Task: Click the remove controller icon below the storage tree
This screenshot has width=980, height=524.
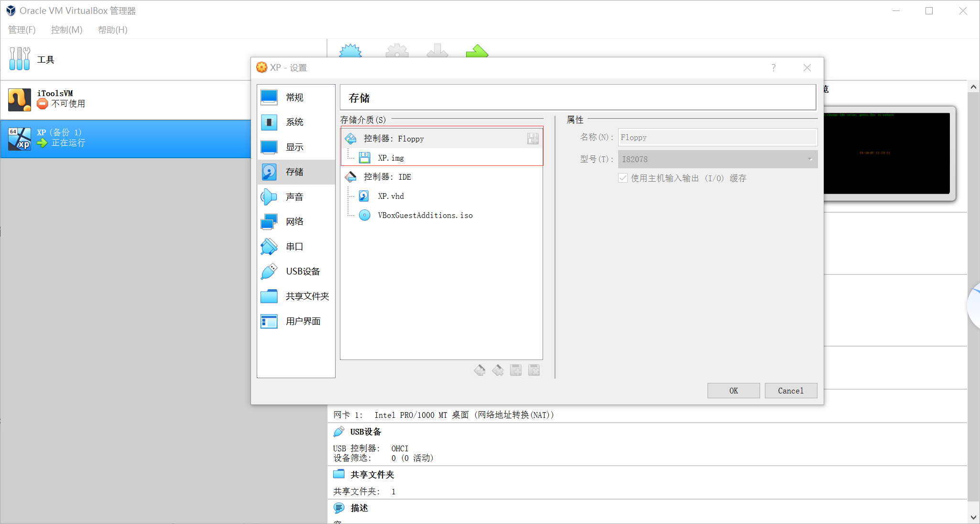Action: tap(498, 370)
